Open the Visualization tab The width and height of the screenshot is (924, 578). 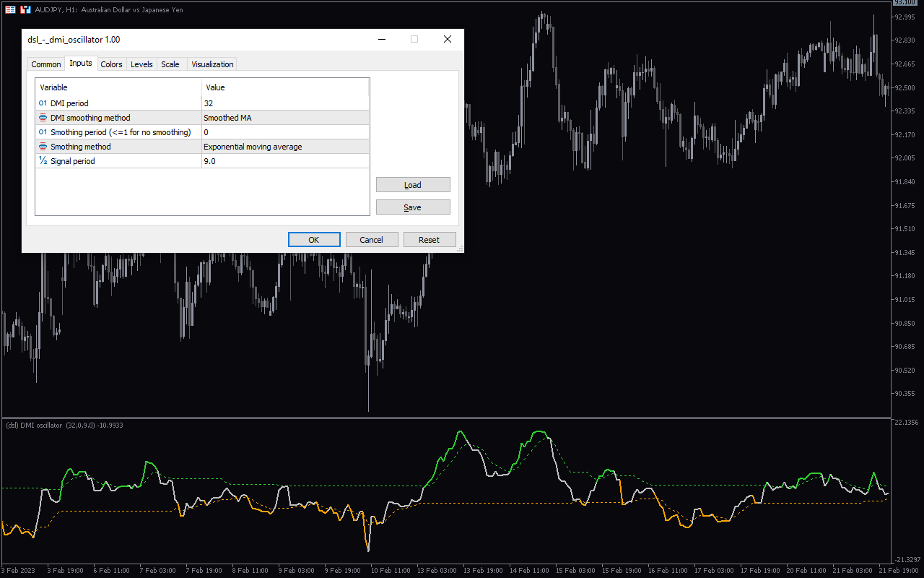coord(212,64)
